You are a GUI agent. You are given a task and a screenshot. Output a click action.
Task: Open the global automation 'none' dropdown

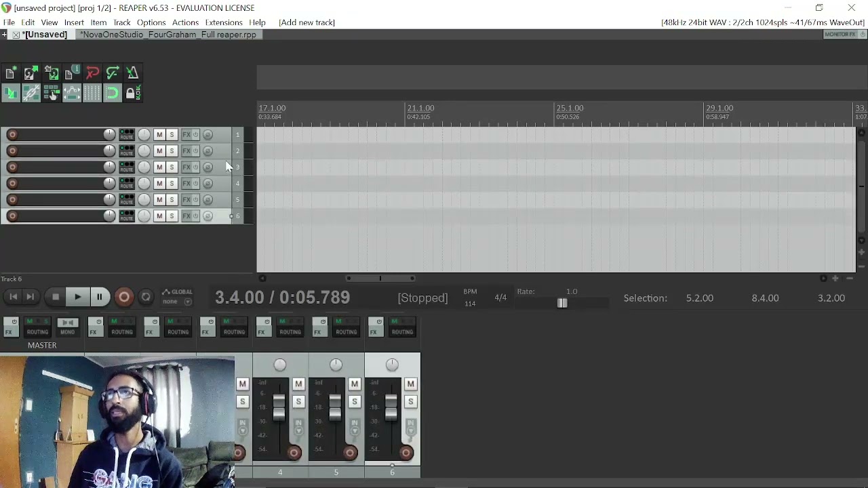point(178,302)
